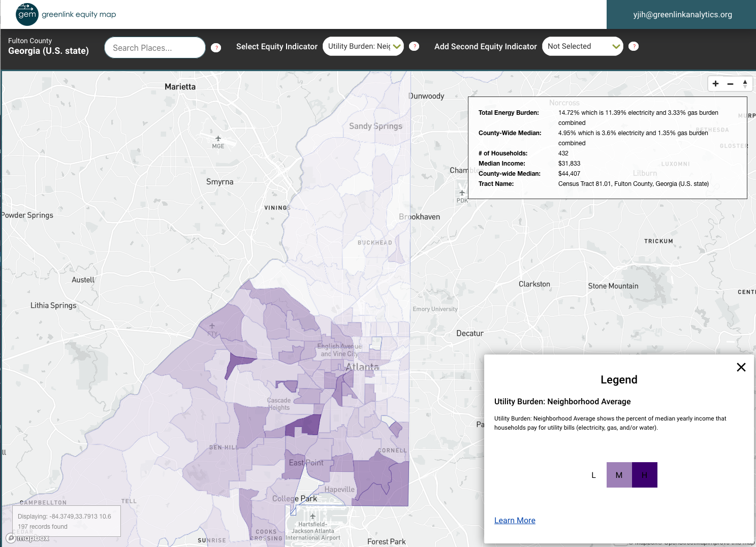Select the H high legend swatch
Screen dimensions: 756x547
pos(644,475)
